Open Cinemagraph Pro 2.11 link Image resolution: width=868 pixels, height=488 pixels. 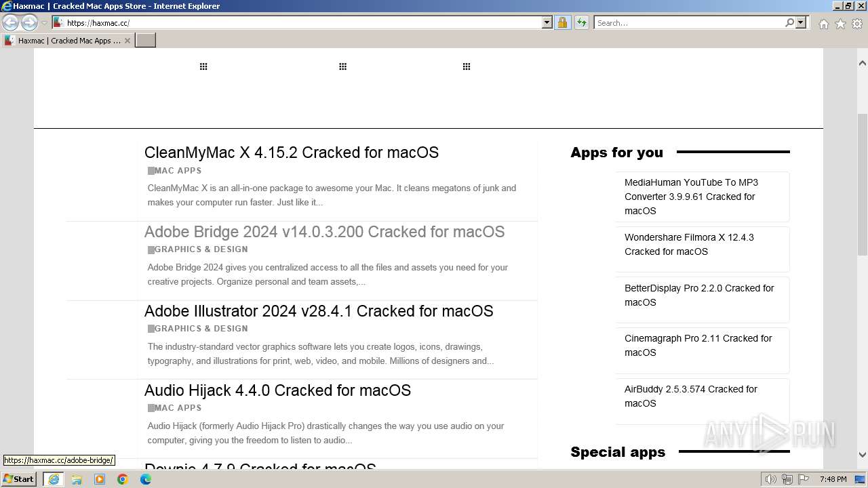click(x=698, y=346)
